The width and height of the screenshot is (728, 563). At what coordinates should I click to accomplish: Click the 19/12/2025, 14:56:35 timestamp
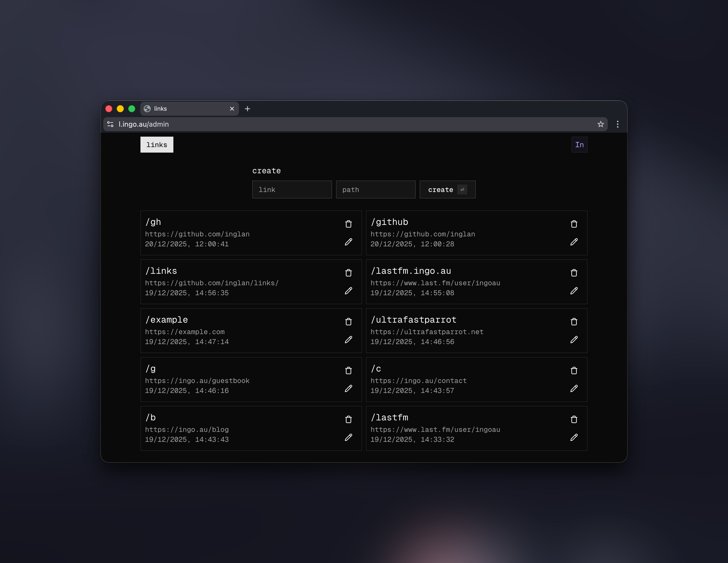[187, 293]
